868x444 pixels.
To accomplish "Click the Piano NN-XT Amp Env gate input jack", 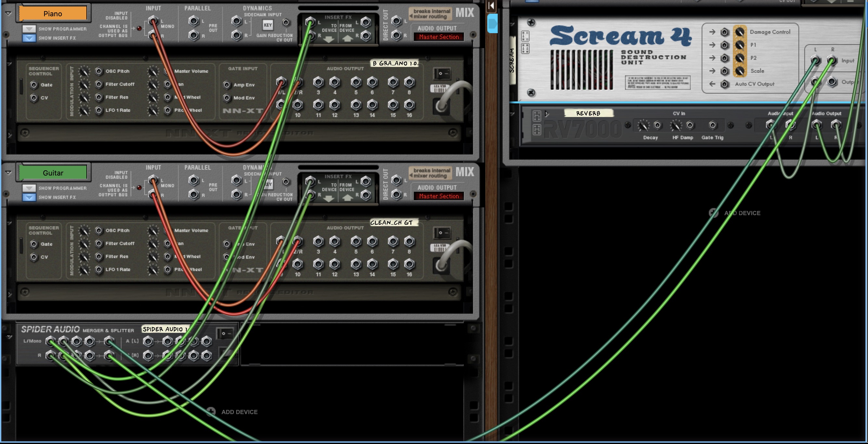I will click(227, 85).
